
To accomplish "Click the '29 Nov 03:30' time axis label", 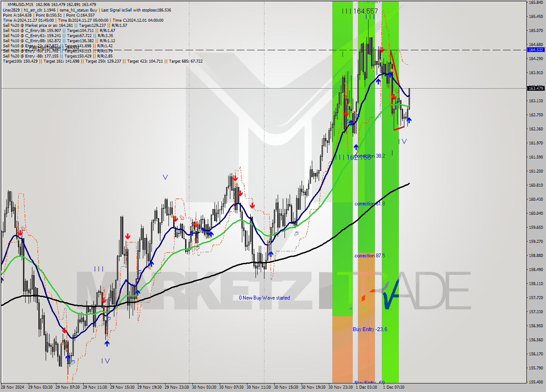I will [x=41, y=387].
